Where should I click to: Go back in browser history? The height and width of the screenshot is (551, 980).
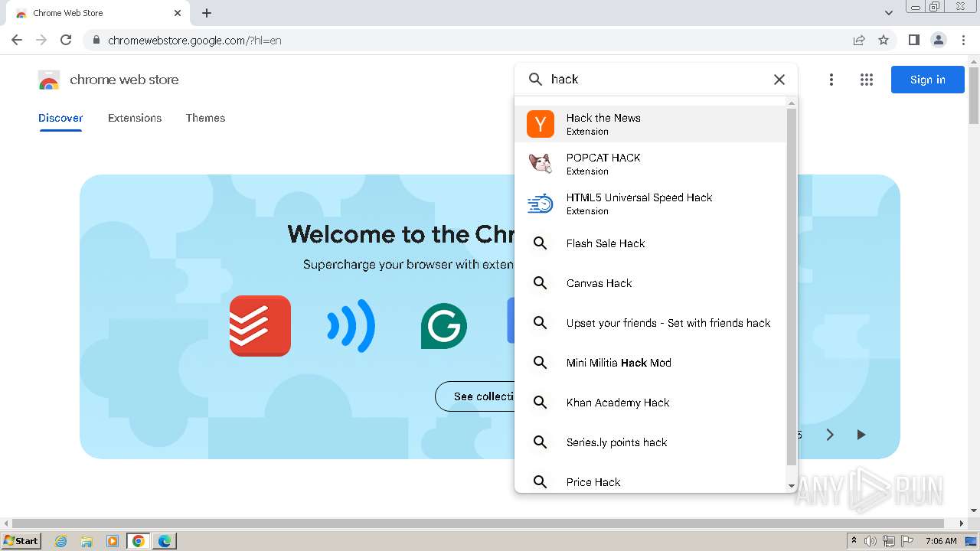click(x=17, y=40)
